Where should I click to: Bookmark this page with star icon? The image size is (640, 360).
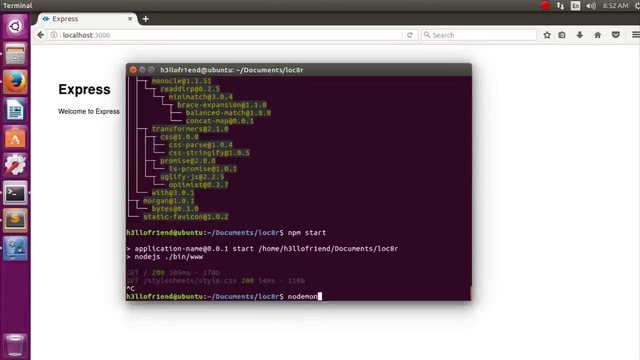tap(547, 35)
